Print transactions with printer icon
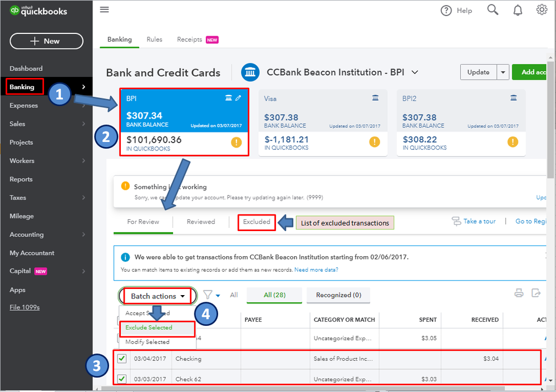Viewport: 556px width, 392px height. pyautogui.click(x=519, y=293)
